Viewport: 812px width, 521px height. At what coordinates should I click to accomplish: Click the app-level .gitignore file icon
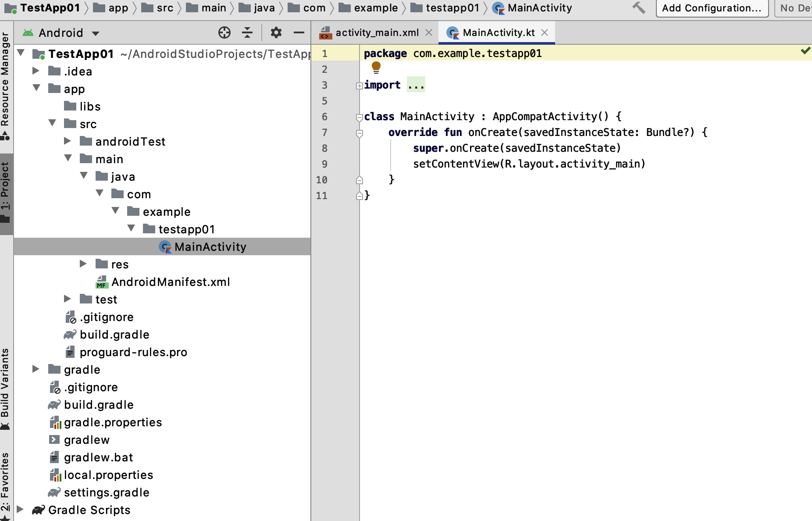(71, 317)
